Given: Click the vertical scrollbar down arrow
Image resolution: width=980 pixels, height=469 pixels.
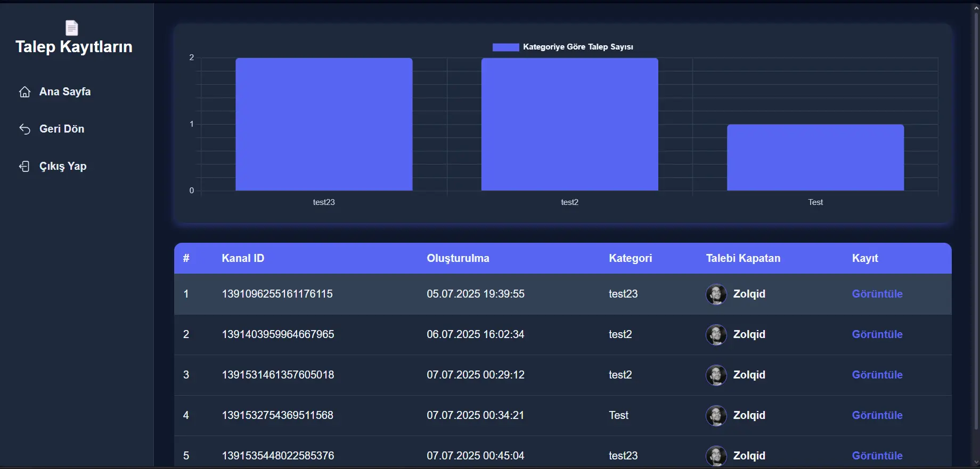Looking at the screenshot, I should click(x=976, y=462).
